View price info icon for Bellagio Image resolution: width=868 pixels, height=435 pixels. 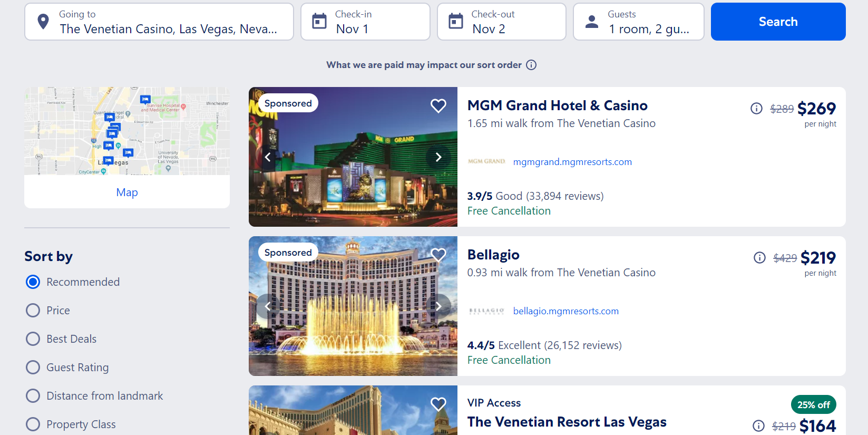[759, 258]
